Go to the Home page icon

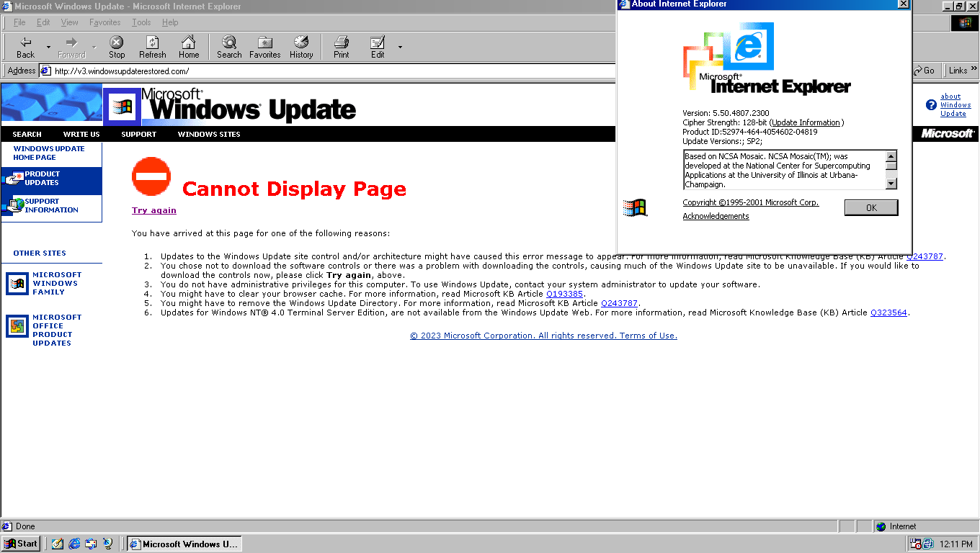click(x=189, y=42)
